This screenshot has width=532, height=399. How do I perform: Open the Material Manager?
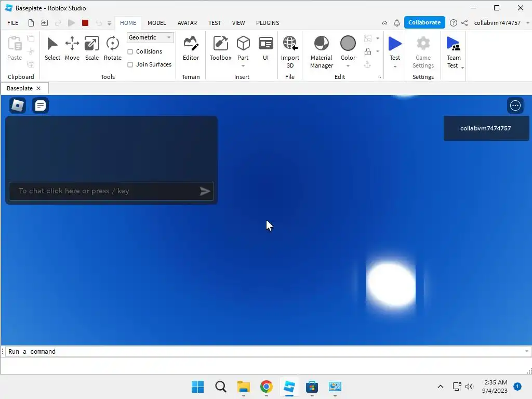pos(321,52)
